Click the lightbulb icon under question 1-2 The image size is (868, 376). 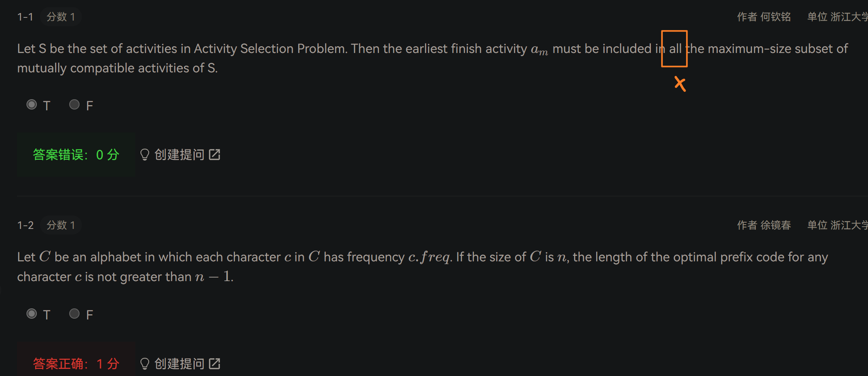click(145, 363)
